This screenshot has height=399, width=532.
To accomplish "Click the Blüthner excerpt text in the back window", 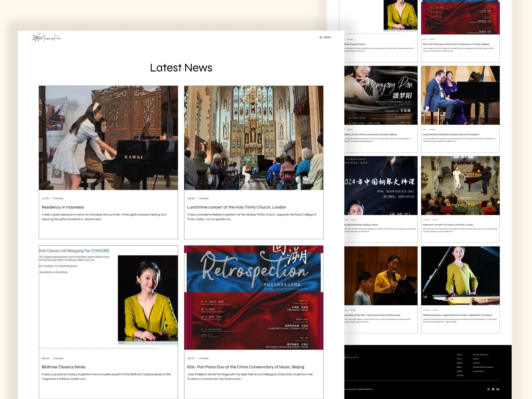I will [379, 49].
